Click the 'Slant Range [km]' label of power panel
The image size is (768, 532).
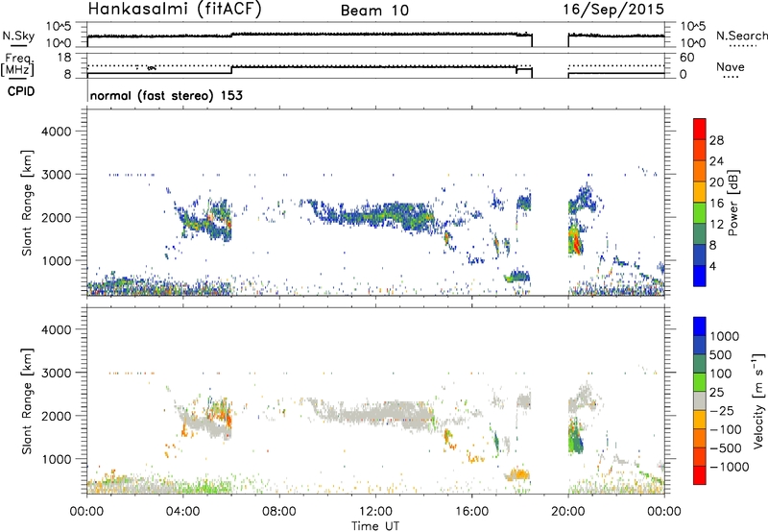click(x=27, y=203)
